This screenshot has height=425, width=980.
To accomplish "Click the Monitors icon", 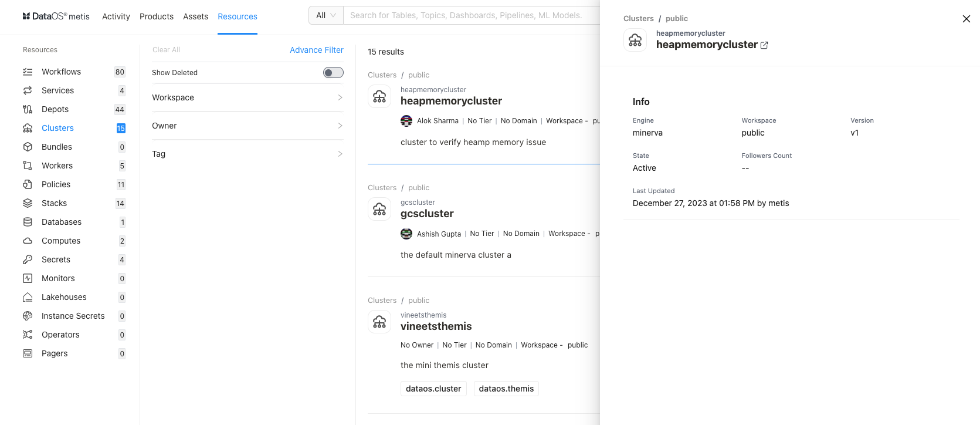I will (x=28, y=278).
